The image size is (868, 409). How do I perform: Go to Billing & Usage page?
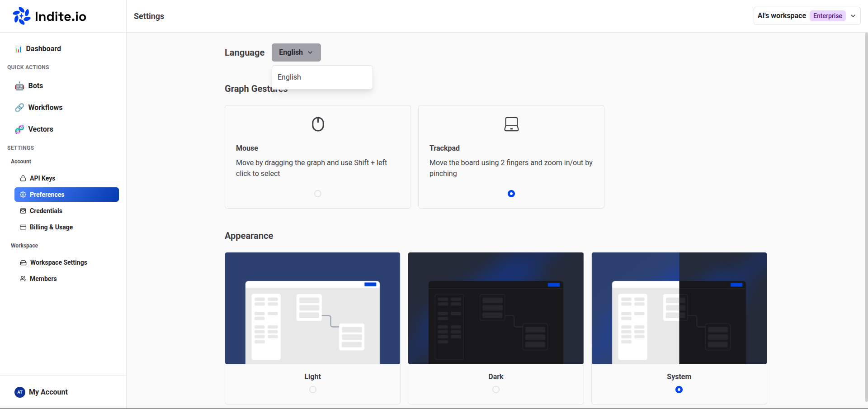pyautogui.click(x=51, y=227)
